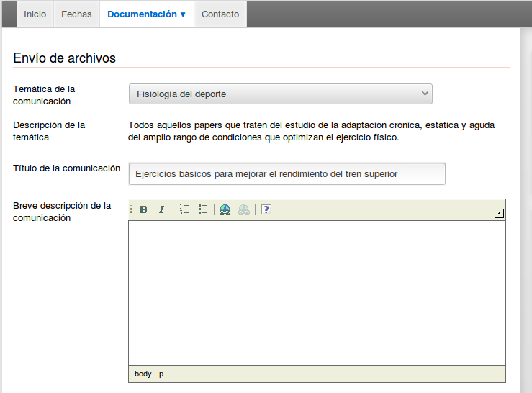The image size is (532, 393).
Task: Click the 'Envío de archivos' heading
Action: [65, 58]
